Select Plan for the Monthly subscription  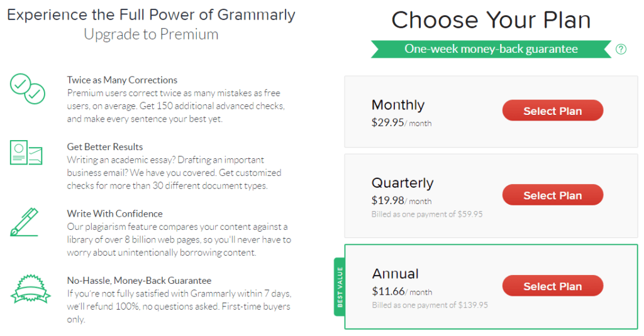552,111
